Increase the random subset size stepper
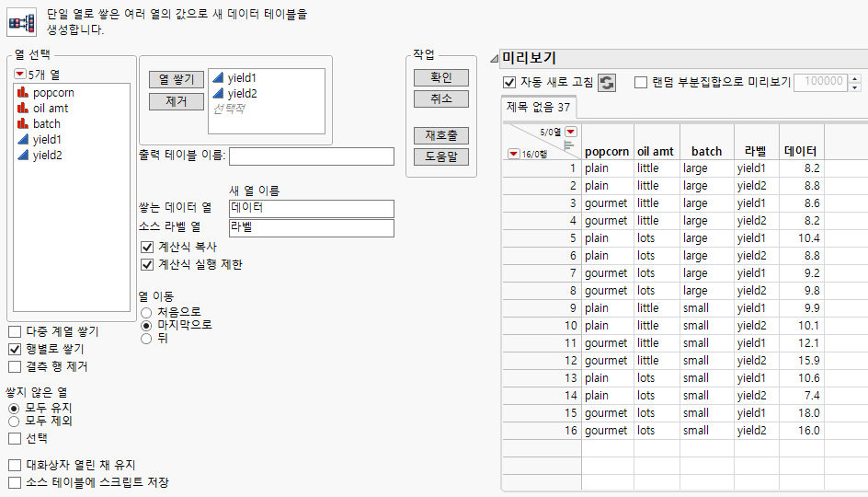868x497 pixels. [855, 78]
